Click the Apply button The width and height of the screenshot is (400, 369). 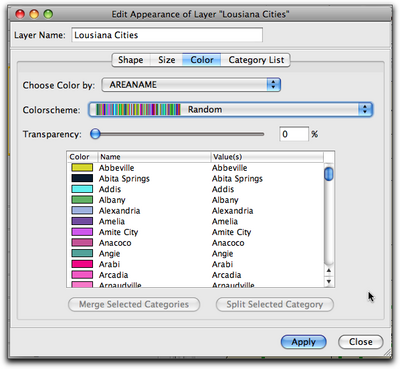(x=303, y=342)
